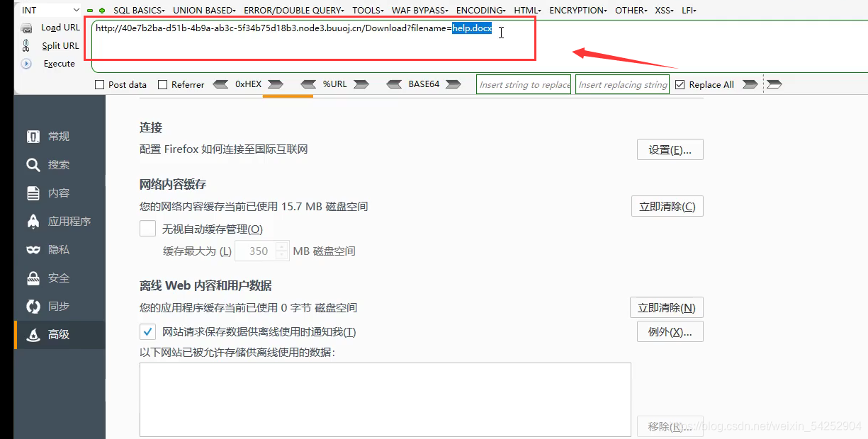Viewport: 868px width, 439px height.
Task: Click the rightmost arrow icon after the dashed separator
Action: tap(774, 84)
